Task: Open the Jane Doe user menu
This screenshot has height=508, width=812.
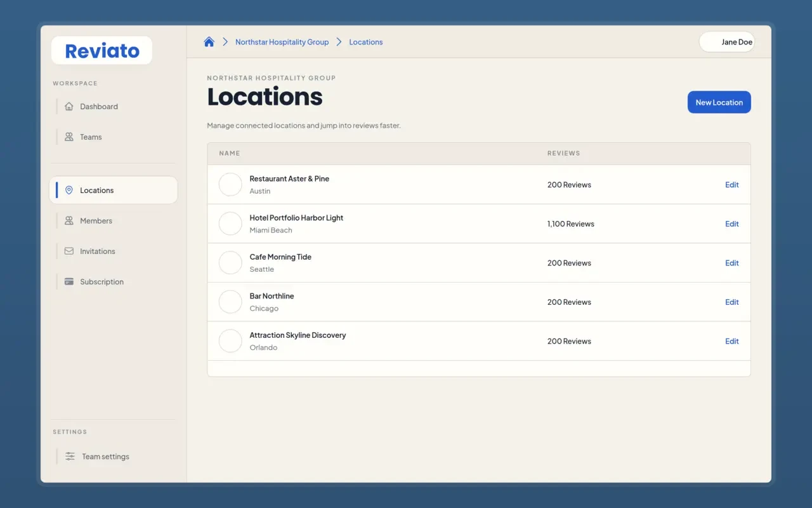Action: [x=727, y=42]
